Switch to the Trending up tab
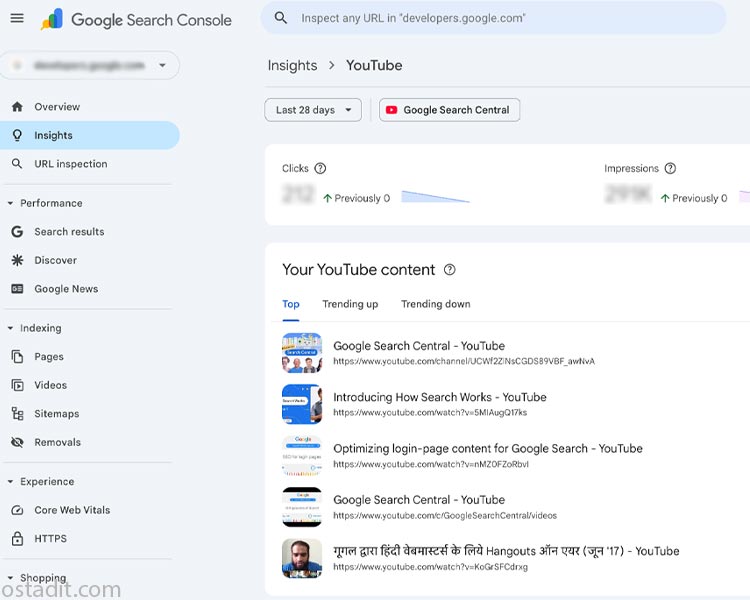Screen dimensions: 750x600 click(350, 304)
